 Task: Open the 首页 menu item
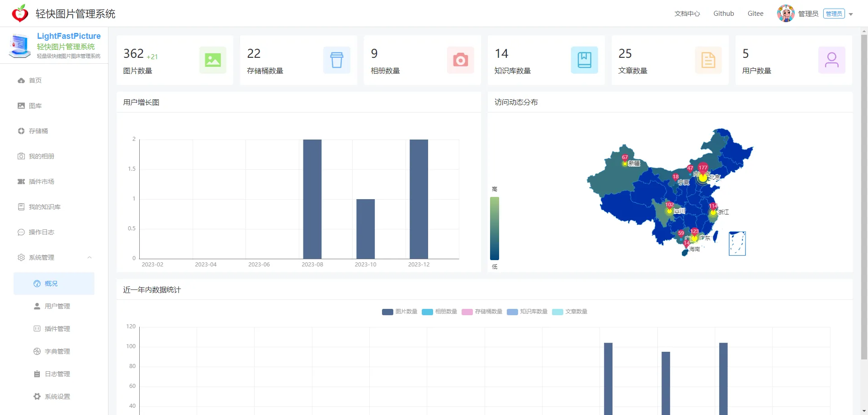coord(54,80)
